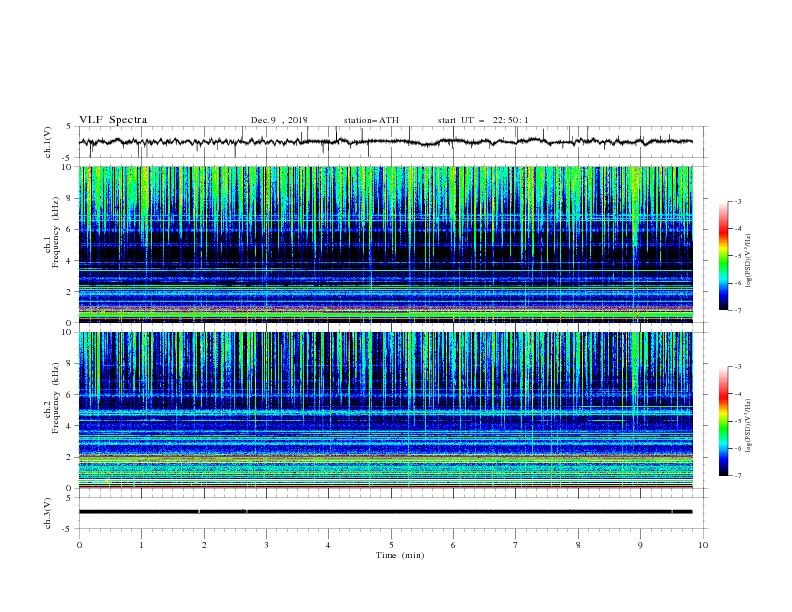Click the 'ch.1(V)' waveform axis label
The height and width of the screenshot is (612, 792).
click(48, 142)
